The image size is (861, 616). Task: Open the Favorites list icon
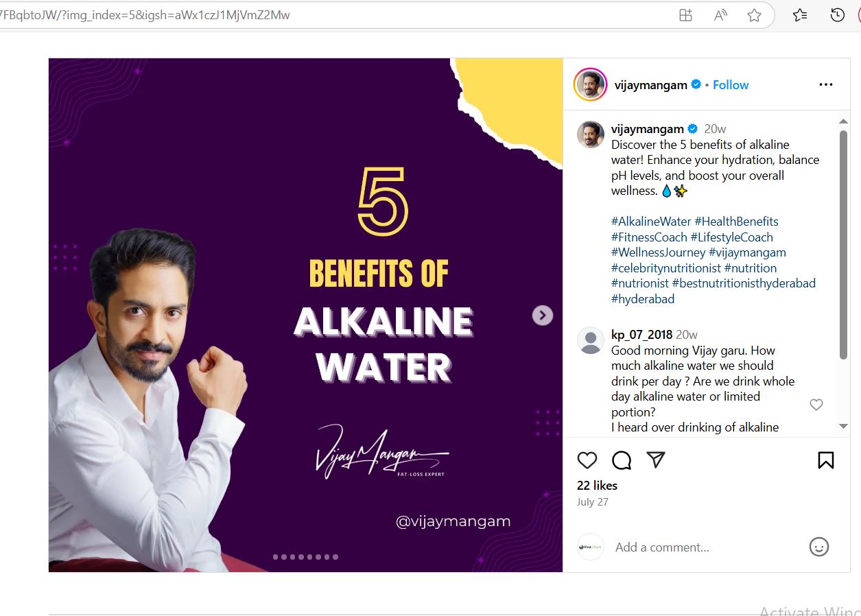[800, 15]
